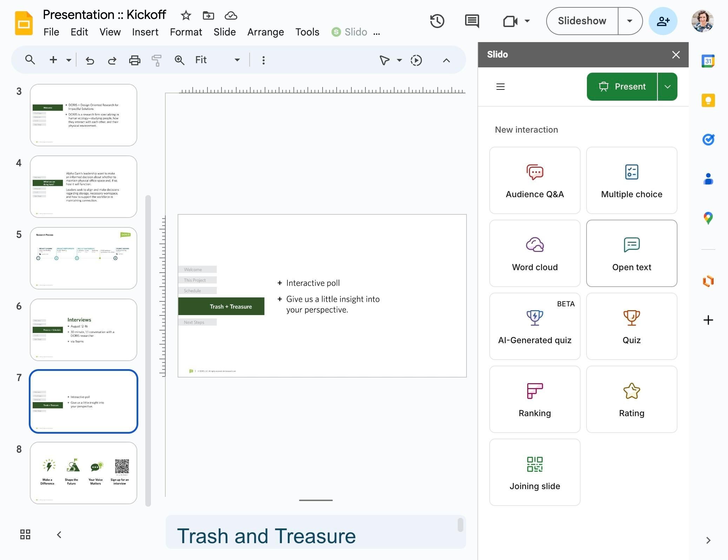The width and height of the screenshot is (728, 560).
Task: Star the Presentation :: Kickoff document
Action: tap(186, 15)
